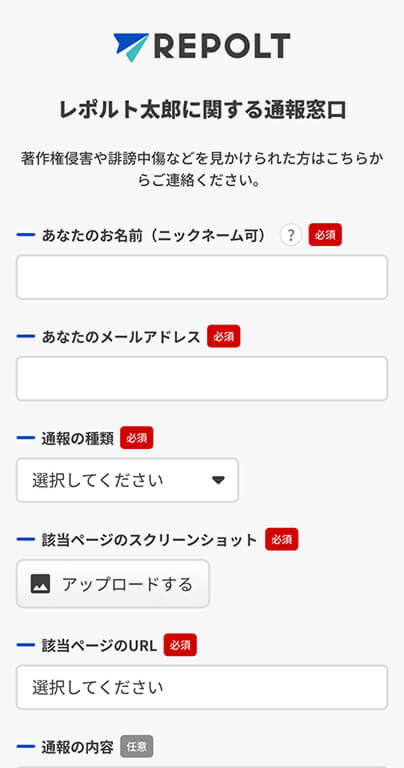Click the レポルト太郎に関する通報窓口 heading
This screenshot has height=768, width=404.
[202, 110]
